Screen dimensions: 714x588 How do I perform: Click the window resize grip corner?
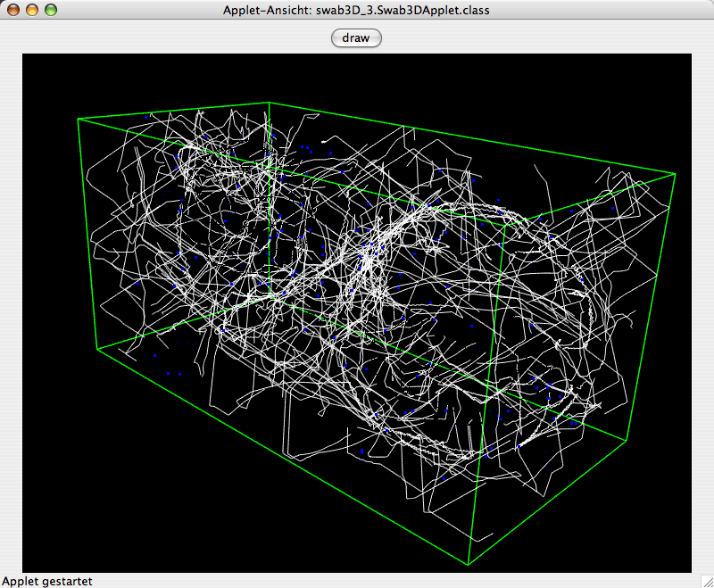(x=708, y=582)
